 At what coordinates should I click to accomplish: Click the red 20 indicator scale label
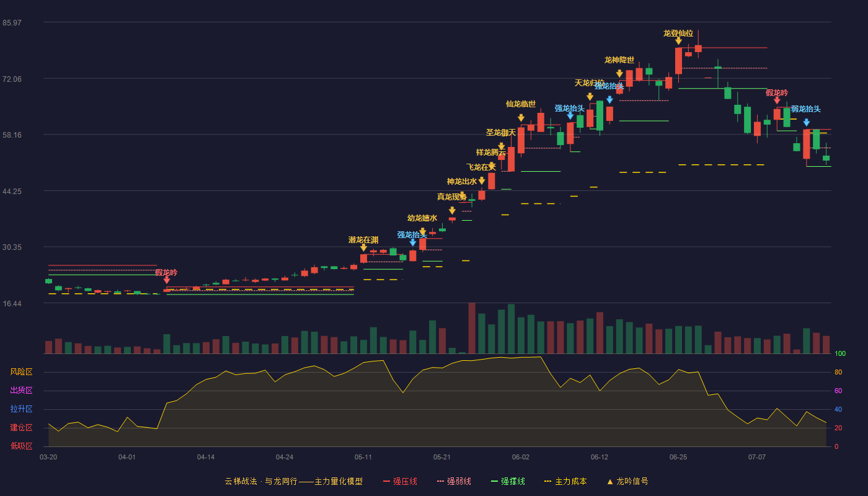coord(838,428)
